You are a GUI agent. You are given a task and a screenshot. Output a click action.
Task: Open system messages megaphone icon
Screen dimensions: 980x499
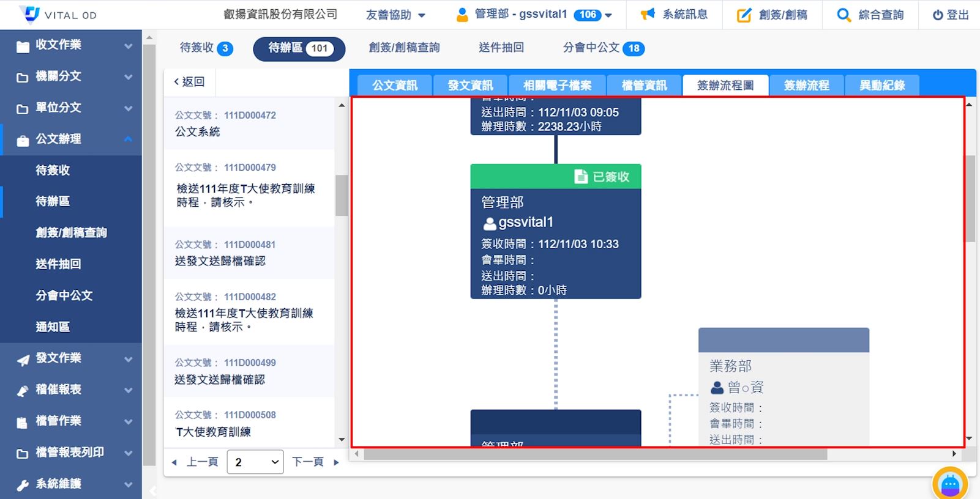click(x=648, y=15)
